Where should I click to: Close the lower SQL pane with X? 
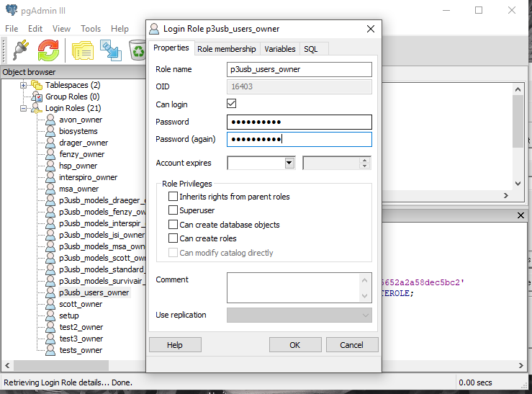point(520,215)
